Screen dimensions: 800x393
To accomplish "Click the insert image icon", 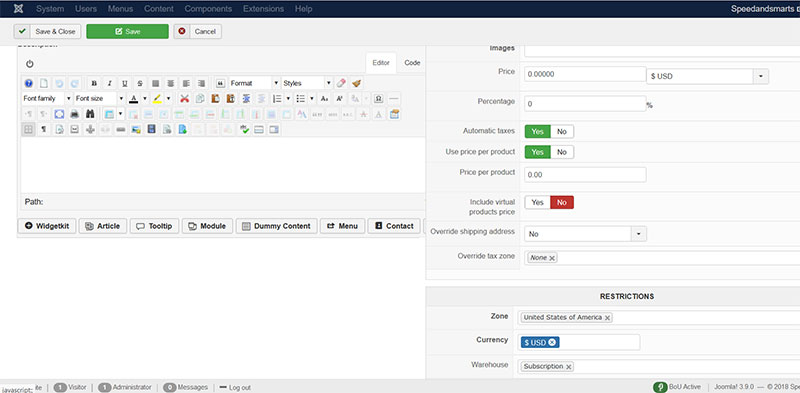I will pos(136,130).
